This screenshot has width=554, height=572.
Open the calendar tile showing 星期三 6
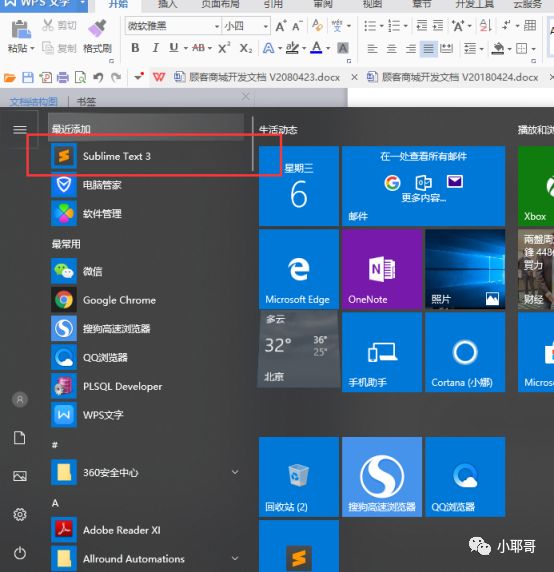pyautogui.click(x=299, y=186)
